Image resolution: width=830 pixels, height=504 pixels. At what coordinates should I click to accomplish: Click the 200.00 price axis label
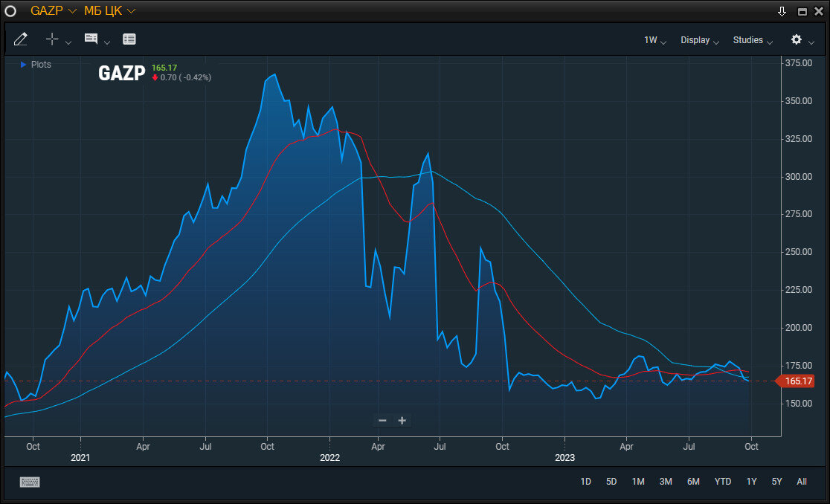pyautogui.click(x=798, y=328)
